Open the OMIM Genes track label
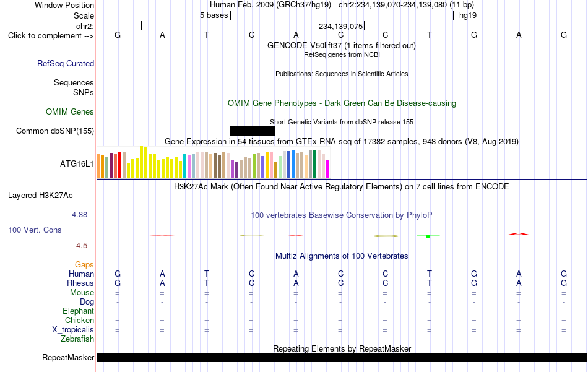 click(x=69, y=112)
